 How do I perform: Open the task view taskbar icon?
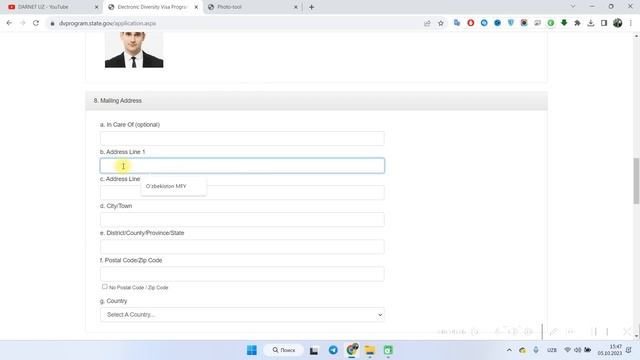313,351
